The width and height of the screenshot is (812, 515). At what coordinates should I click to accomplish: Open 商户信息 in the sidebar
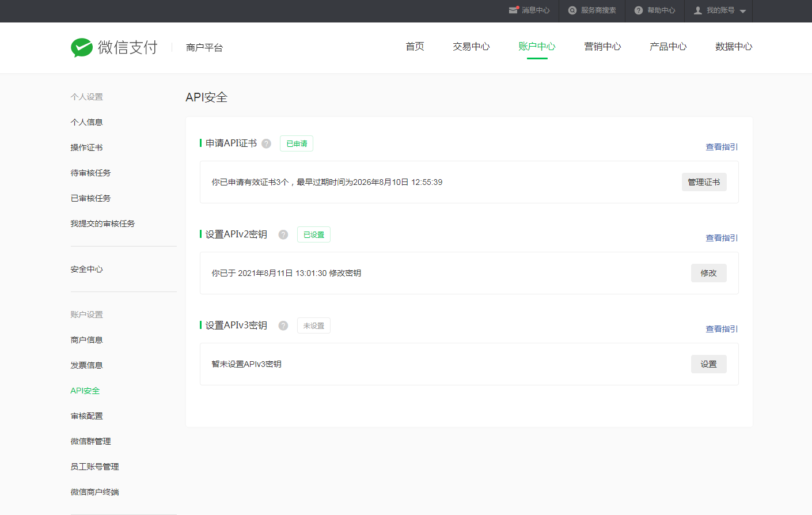click(87, 340)
